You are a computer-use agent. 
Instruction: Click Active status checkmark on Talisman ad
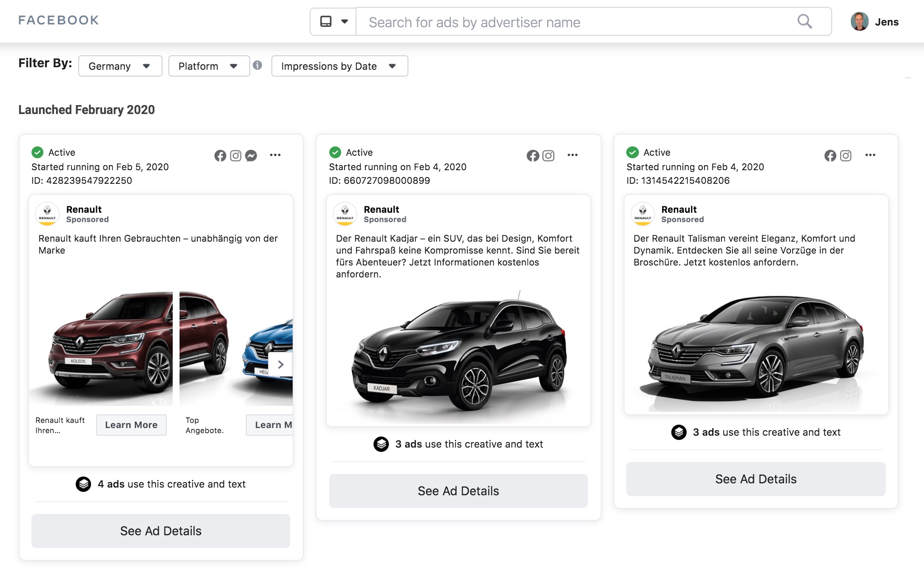tap(633, 152)
